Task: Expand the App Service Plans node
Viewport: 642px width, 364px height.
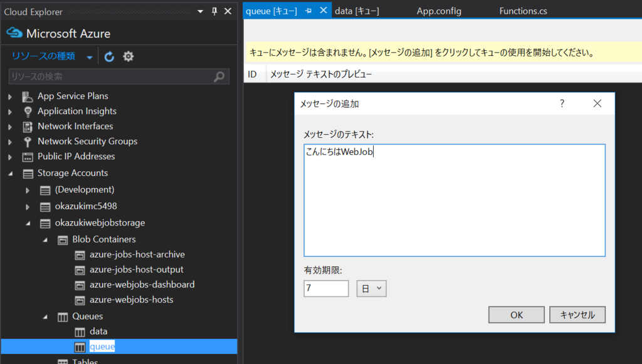Action: coord(10,97)
